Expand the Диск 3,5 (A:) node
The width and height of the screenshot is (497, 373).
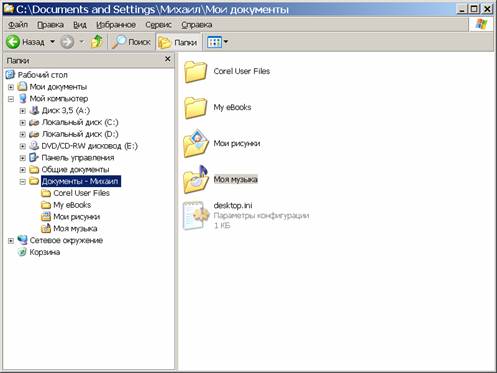23,111
